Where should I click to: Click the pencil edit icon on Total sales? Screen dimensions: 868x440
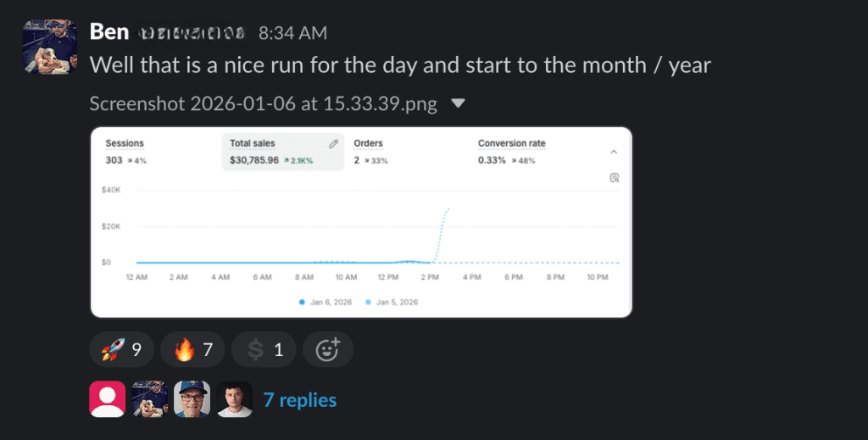334,144
